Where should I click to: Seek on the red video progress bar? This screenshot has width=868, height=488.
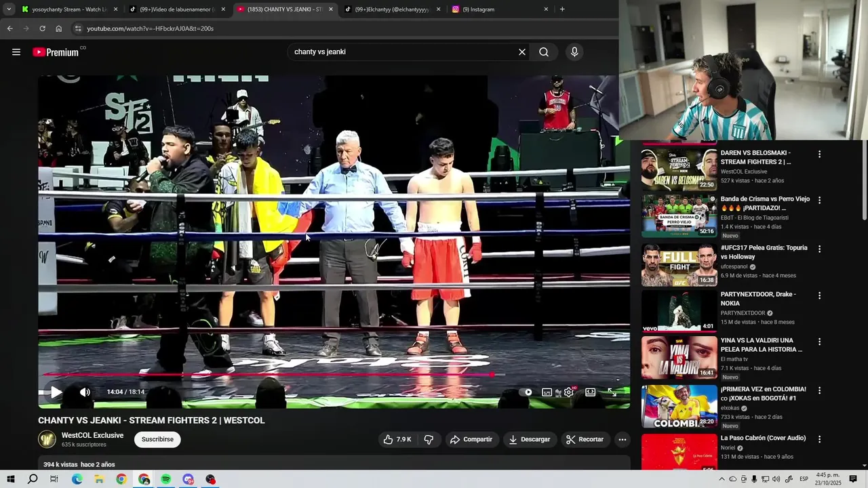[x=271, y=374]
